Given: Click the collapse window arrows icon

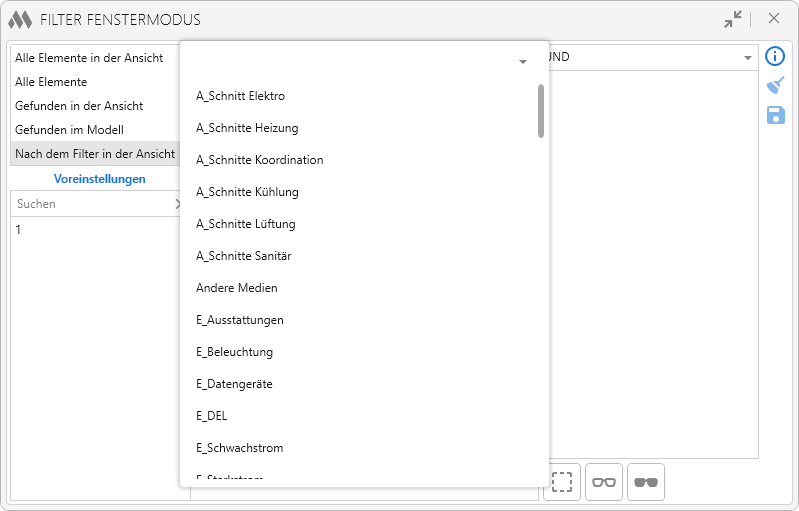Looking at the screenshot, I should pyautogui.click(x=733, y=19).
